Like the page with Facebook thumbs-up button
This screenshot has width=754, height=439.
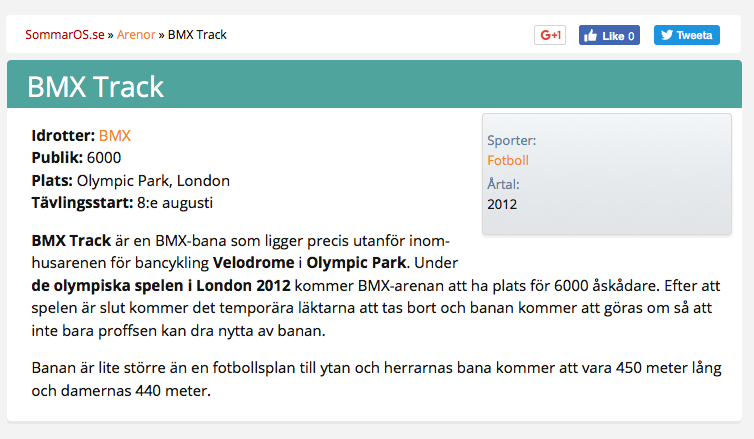pyautogui.click(x=609, y=35)
